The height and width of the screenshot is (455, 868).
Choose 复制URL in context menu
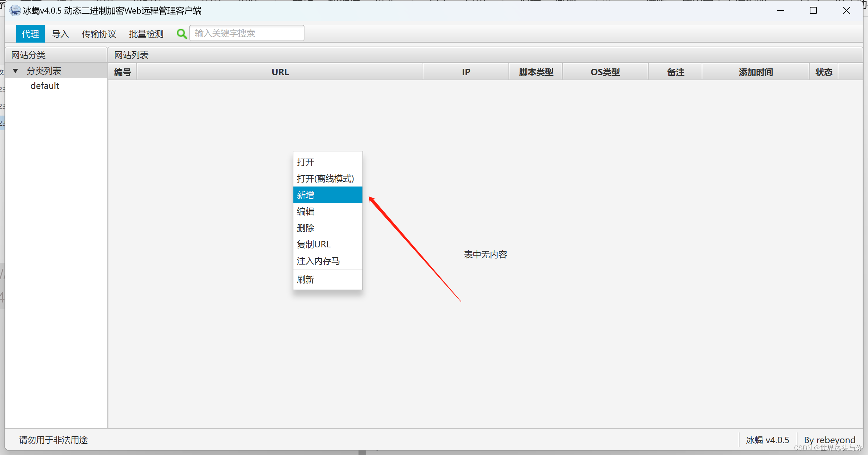coord(328,245)
